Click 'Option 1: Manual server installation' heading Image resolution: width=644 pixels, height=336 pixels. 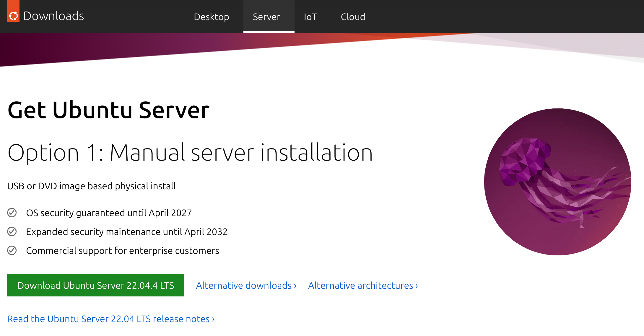coord(190,153)
